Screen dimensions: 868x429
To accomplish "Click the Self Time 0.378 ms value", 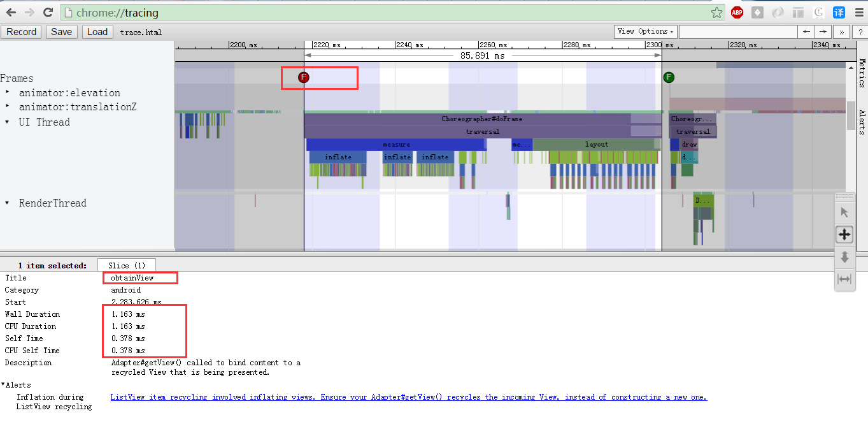I will click(128, 338).
